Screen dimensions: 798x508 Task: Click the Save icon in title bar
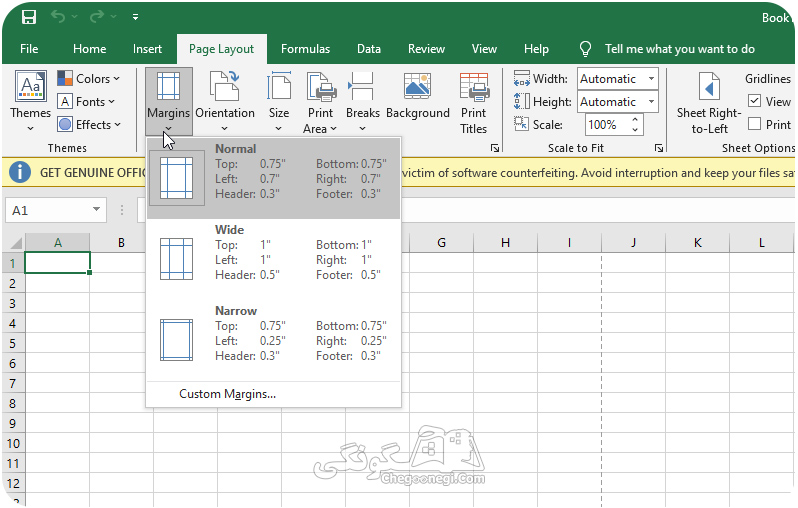pyautogui.click(x=29, y=17)
